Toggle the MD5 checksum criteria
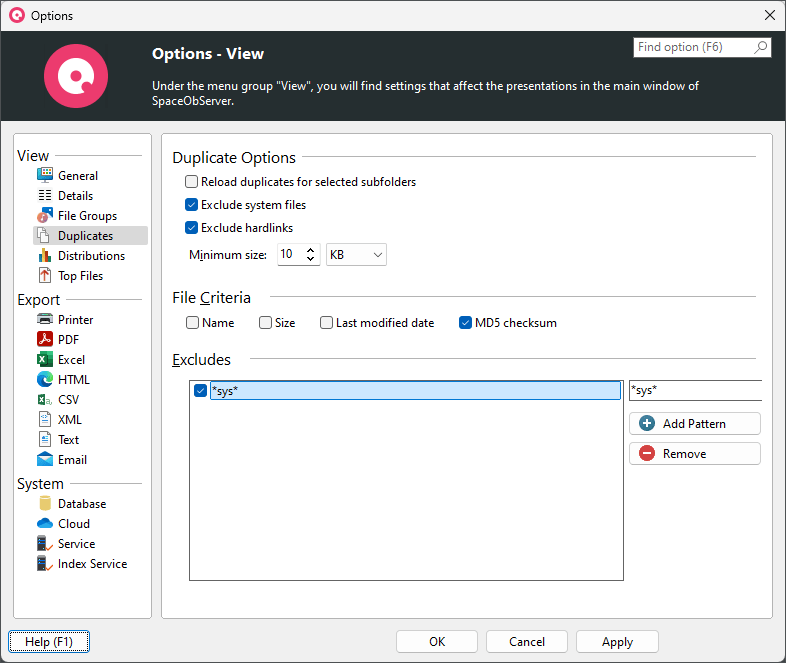Viewport: 786px width, 663px height. click(x=466, y=323)
